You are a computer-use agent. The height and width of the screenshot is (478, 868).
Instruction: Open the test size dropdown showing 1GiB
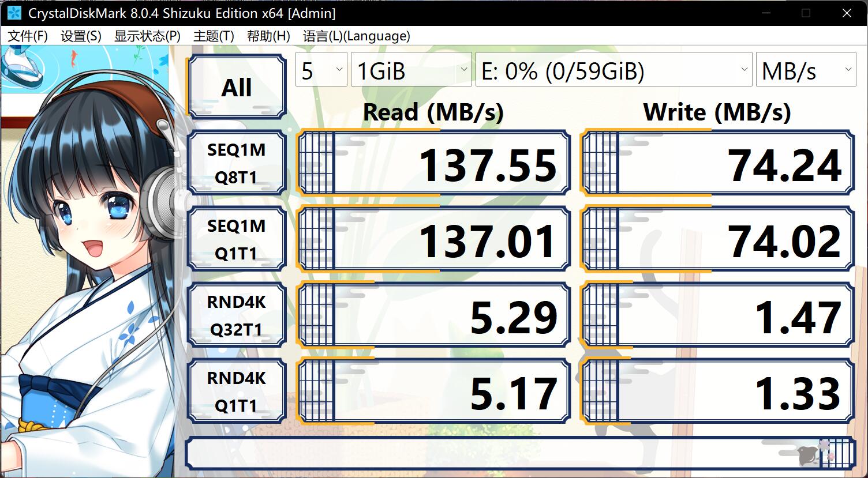[x=411, y=70]
